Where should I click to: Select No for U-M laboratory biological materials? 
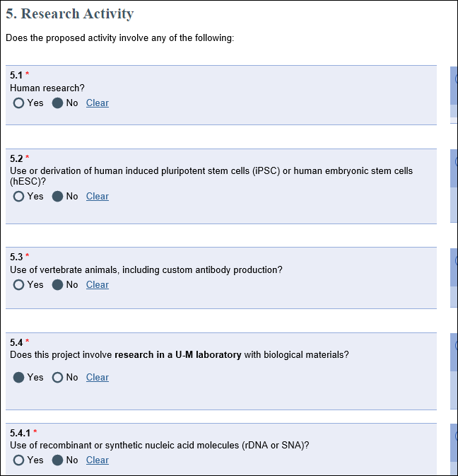57,378
